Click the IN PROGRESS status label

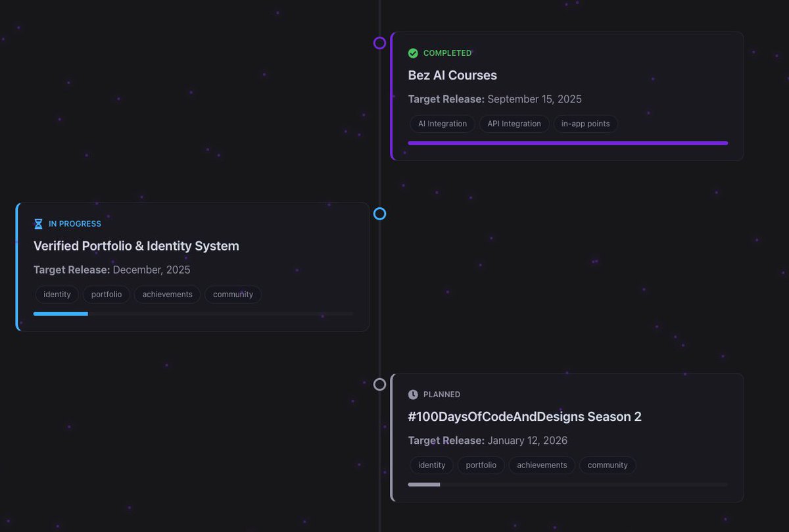75,224
